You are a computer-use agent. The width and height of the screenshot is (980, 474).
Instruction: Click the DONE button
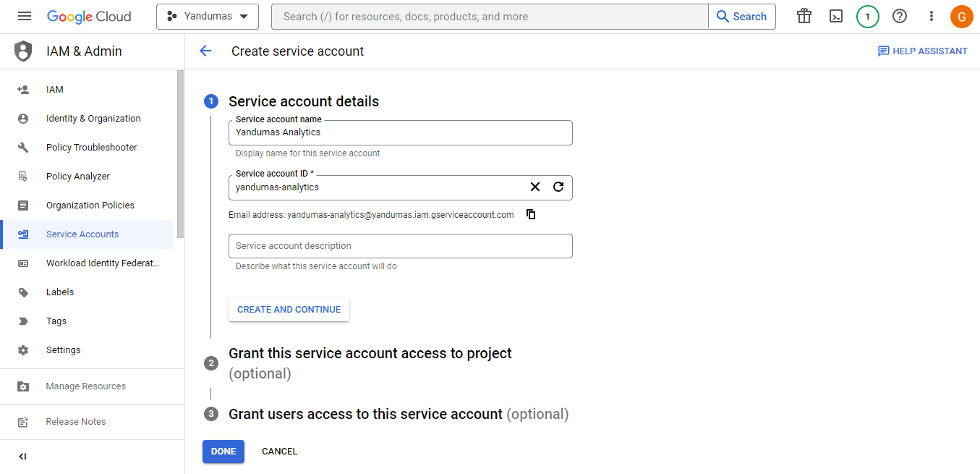[223, 452]
